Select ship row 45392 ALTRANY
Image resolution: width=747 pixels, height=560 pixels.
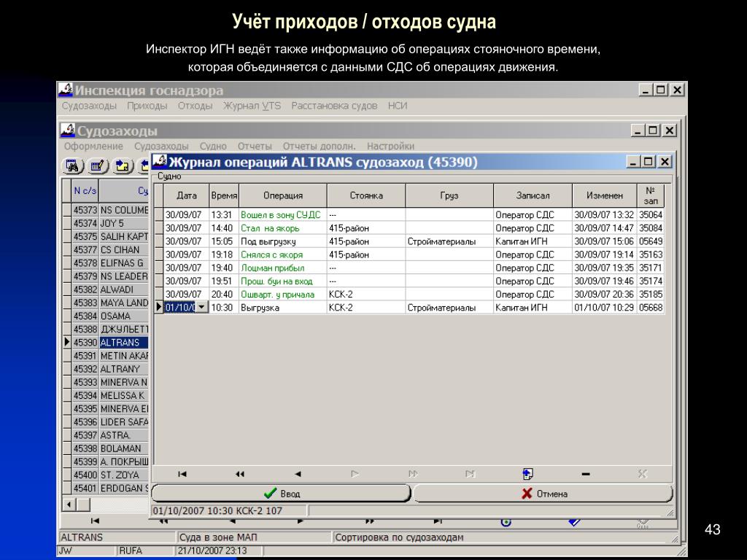point(110,369)
